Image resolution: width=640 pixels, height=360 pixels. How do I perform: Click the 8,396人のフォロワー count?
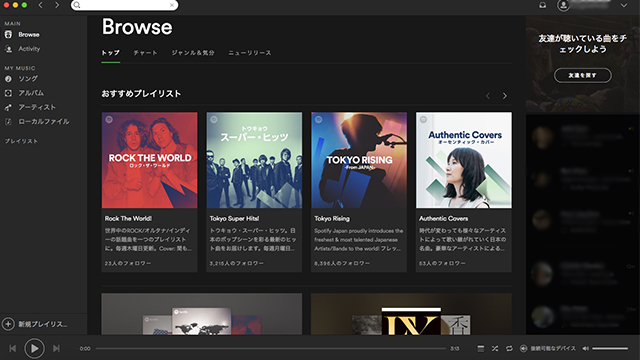[x=342, y=263]
